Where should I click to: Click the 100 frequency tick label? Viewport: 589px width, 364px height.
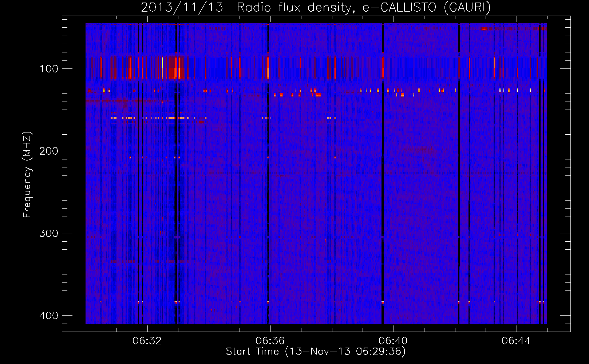point(49,69)
